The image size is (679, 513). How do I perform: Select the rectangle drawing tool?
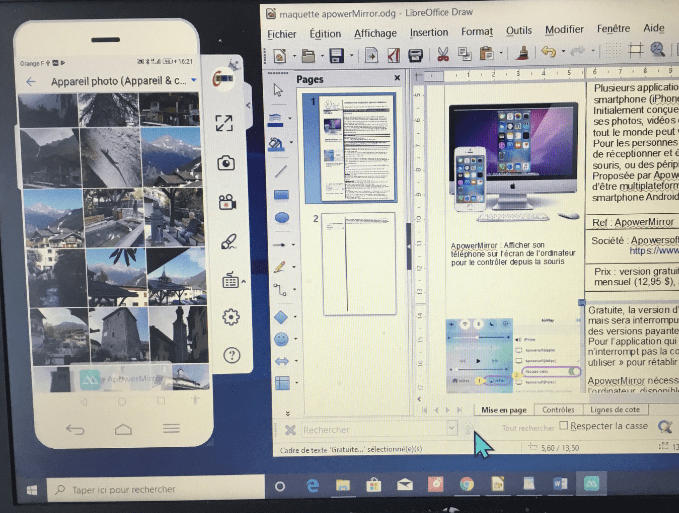coord(282,194)
